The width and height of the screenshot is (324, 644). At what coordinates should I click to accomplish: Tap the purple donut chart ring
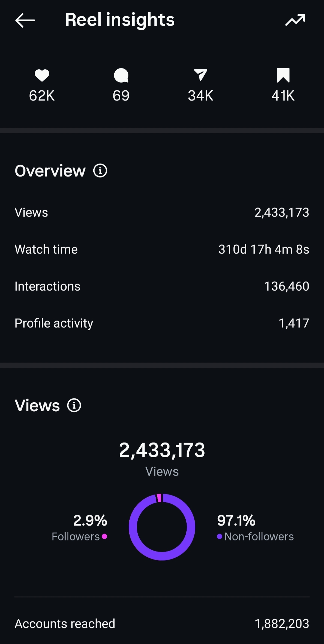click(x=162, y=527)
